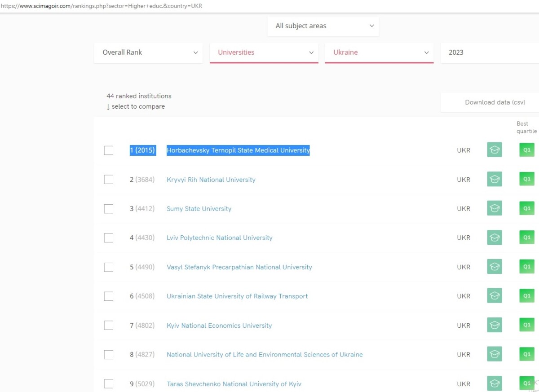The height and width of the screenshot is (392, 539).
Task: Open Lviv Polytechnic National University link
Action: pos(219,238)
